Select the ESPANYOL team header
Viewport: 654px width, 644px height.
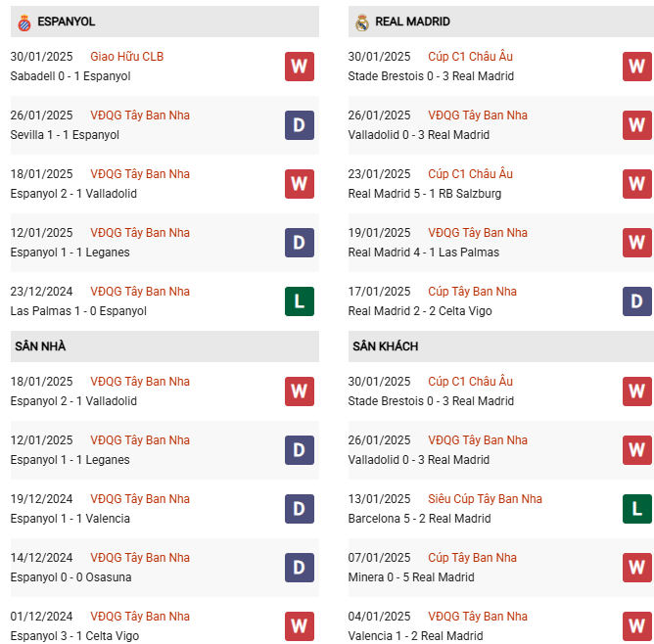(x=164, y=22)
